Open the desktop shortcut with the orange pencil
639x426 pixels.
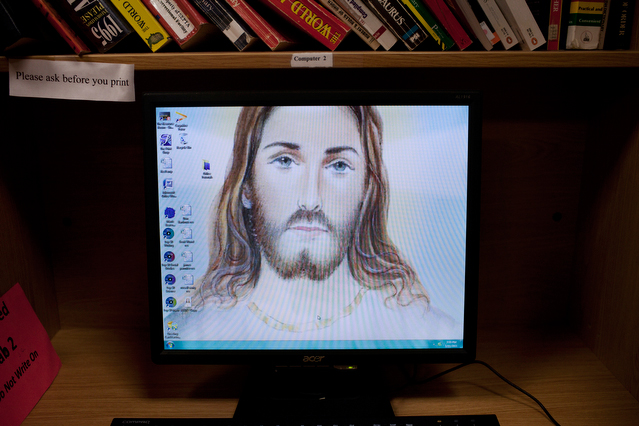pyautogui.click(x=182, y=116)
